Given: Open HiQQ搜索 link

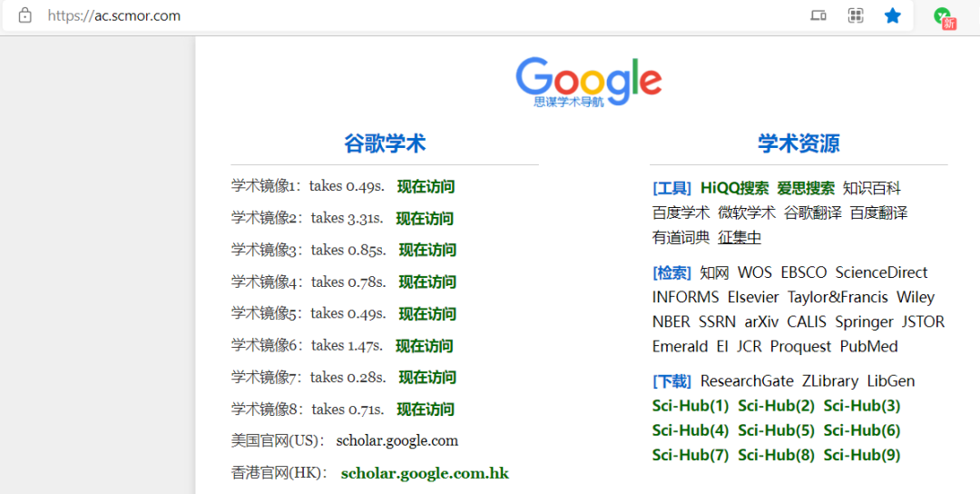Looking at the screenshot, I should pos(735,188).
